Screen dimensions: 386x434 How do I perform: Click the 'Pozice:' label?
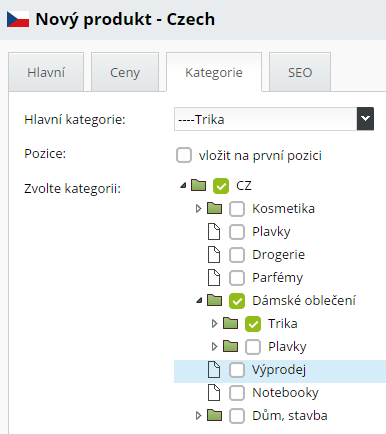[45, 154]
